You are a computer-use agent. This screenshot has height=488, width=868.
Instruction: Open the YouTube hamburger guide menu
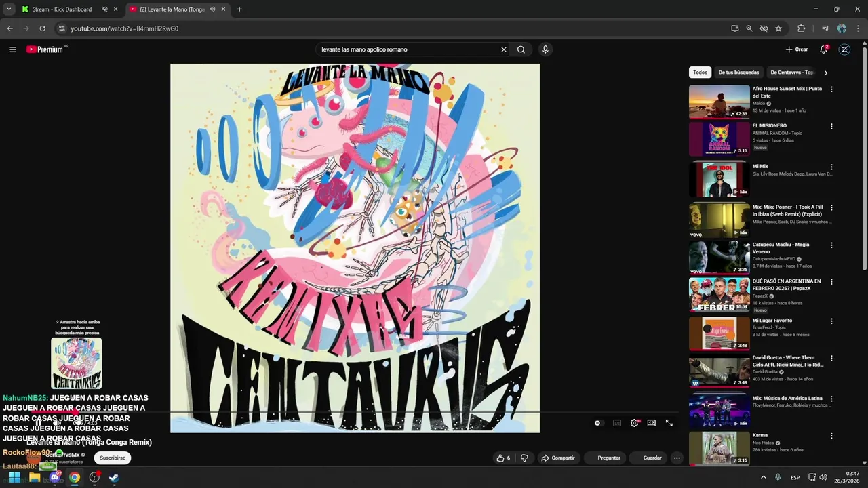[x=12, y=49]
